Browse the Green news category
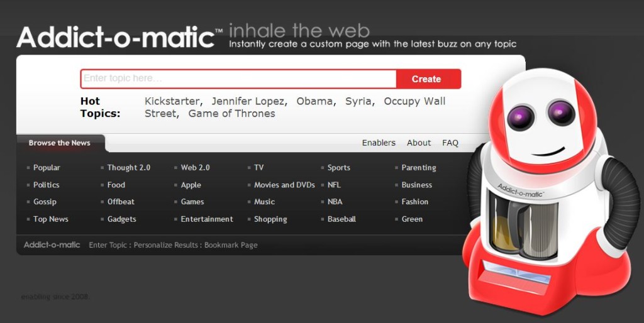644x323 pixels. [412, 219]
